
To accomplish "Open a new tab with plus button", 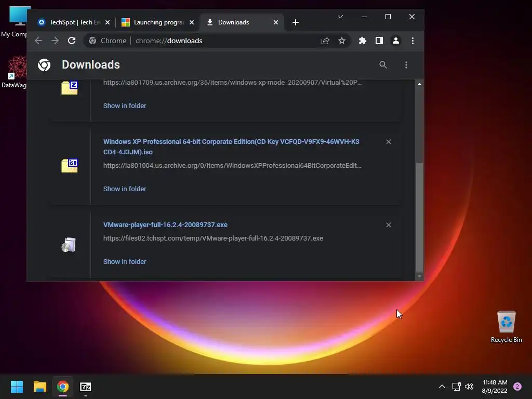I will (x=296, y=22).
